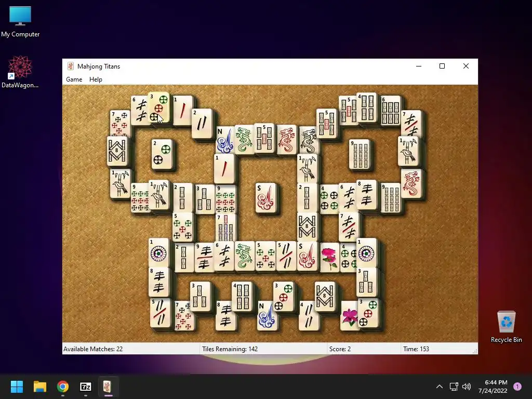The height and width of the screenshot is (399, 532).
Task: Select the 4 bamboo tile beside the bottom N wind
Action: [242, 296]
